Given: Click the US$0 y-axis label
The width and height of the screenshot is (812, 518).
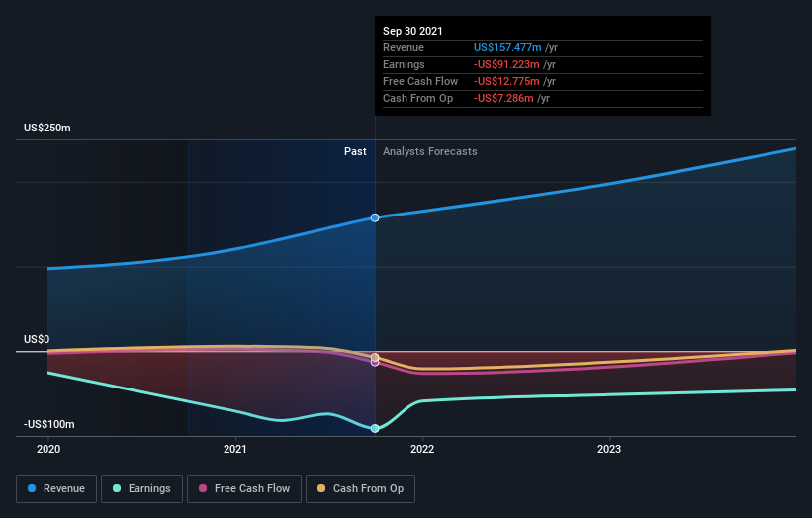Looking at the screenshot, I should pyautogui.click(x=37, y=339).
